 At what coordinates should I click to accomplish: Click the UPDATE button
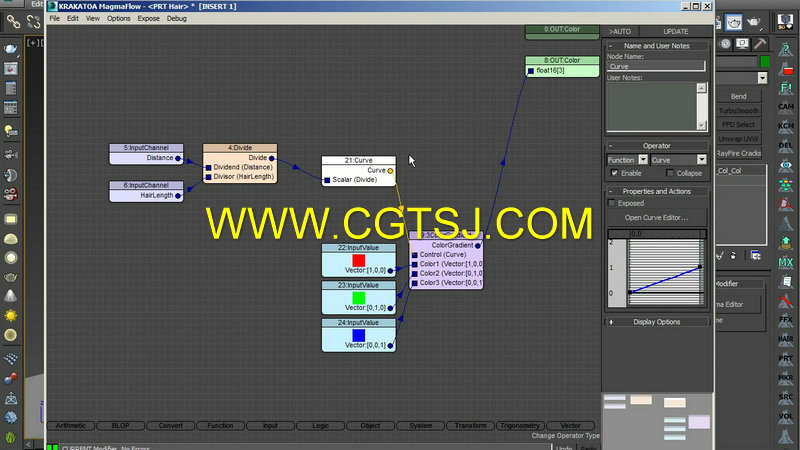[676, 32]
